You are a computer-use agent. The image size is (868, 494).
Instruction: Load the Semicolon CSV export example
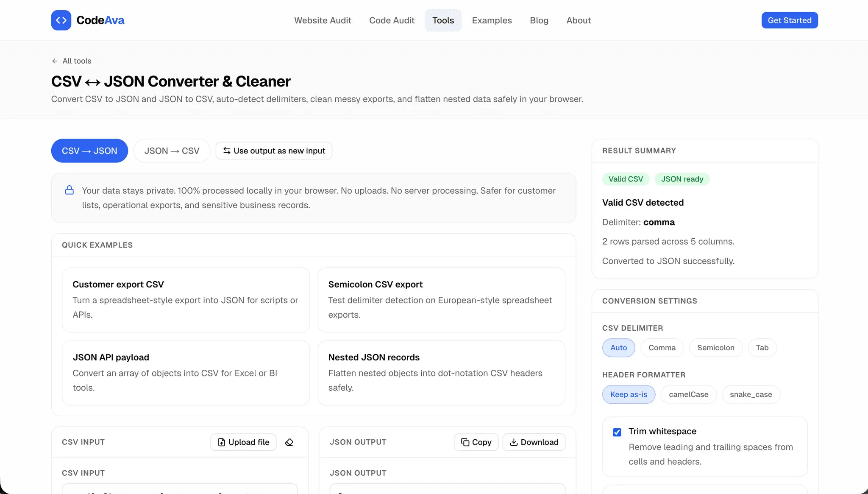(441, 300)
